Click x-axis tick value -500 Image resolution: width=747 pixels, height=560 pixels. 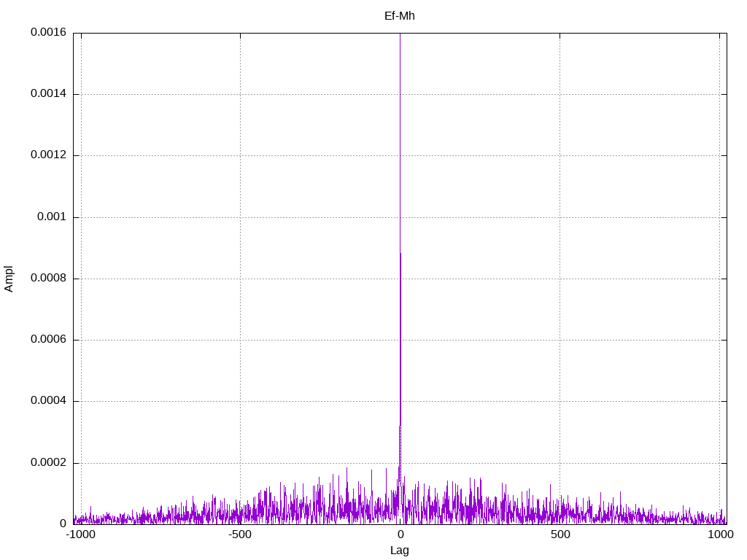(x=239, y=534)
